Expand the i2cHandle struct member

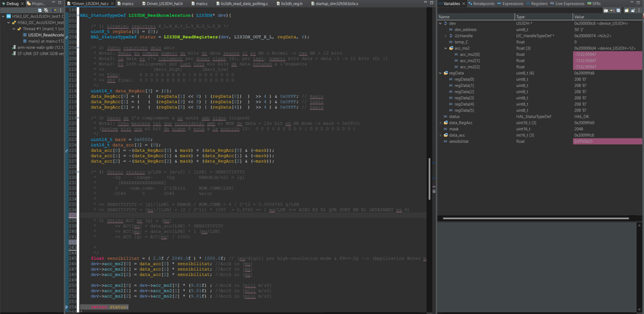tap(446, 35)
